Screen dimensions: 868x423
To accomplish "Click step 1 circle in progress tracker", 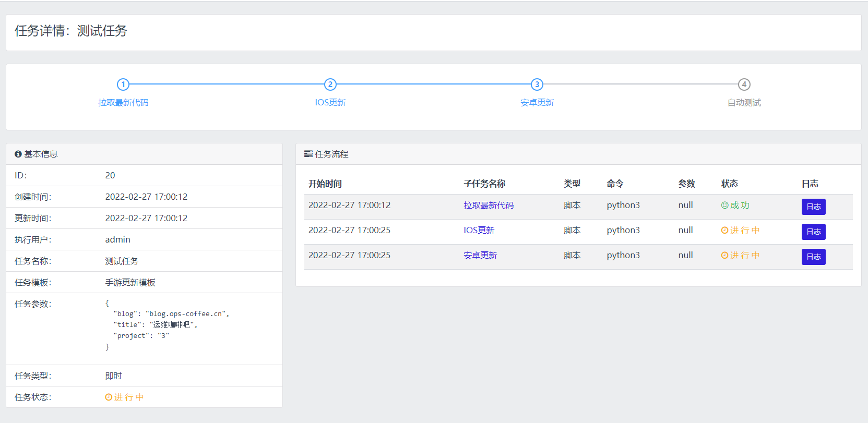I will click(x=123, y=84).
